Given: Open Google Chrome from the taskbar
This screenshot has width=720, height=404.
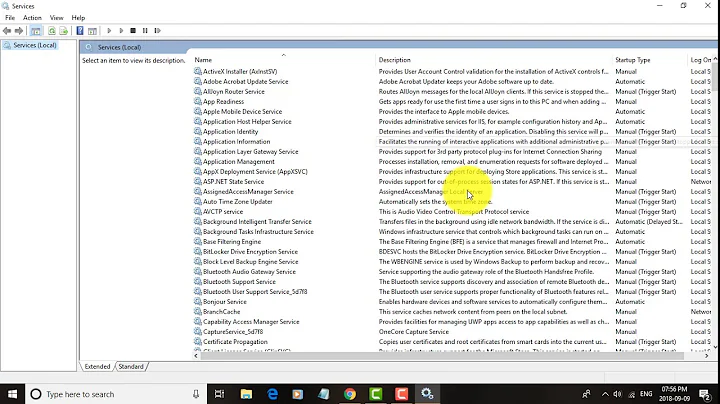Looking at the screenshot, I should [x=350, y=394].
